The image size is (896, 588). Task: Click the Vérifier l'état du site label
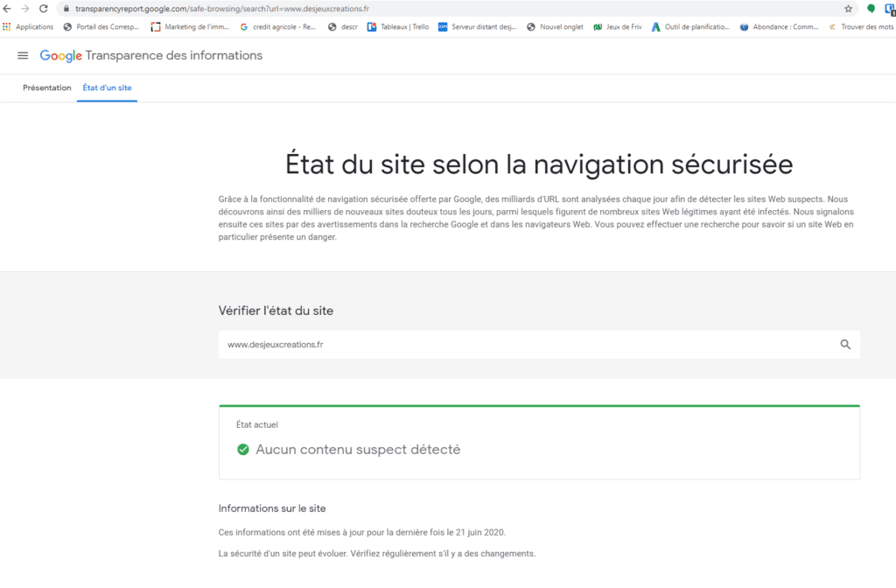coord(276,311)
